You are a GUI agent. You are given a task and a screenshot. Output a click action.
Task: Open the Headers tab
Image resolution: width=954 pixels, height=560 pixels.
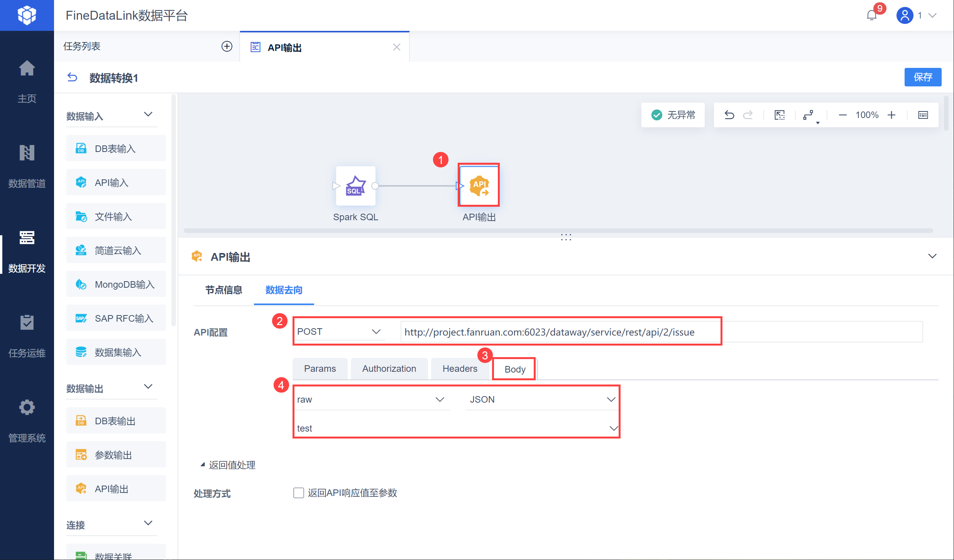click(x=460, y=369)
